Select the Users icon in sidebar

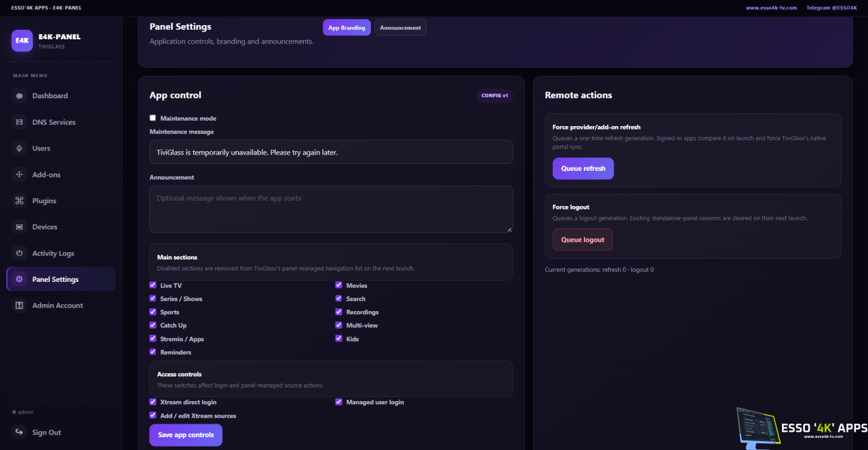[x=19, y=148]
